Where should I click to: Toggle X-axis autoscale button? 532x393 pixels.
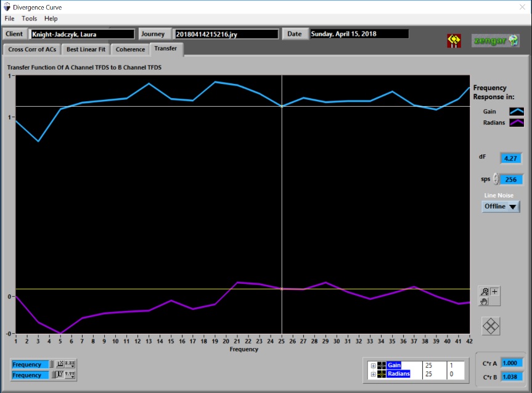60,365
